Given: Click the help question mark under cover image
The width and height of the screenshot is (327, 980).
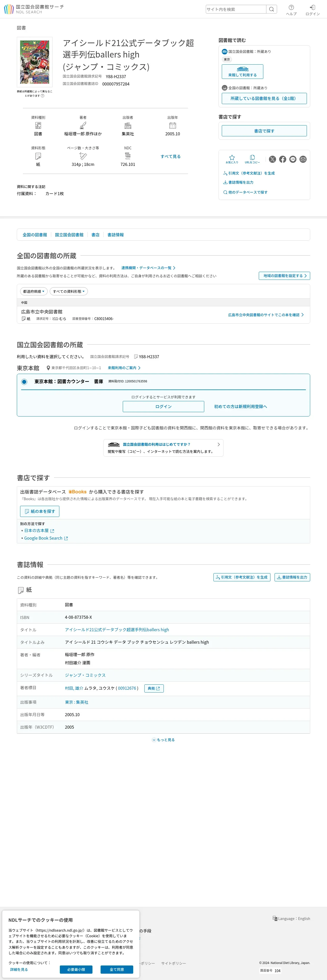Looking at the screenshot, I should coord(43,96).
